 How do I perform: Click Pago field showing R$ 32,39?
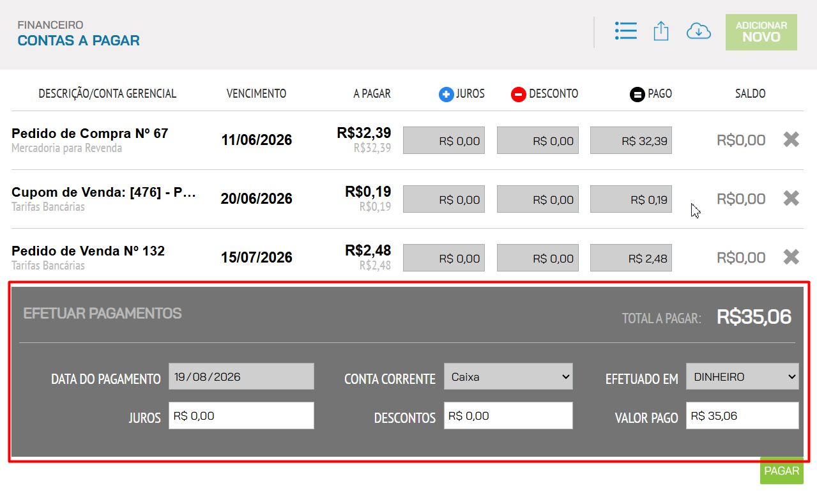631,141
